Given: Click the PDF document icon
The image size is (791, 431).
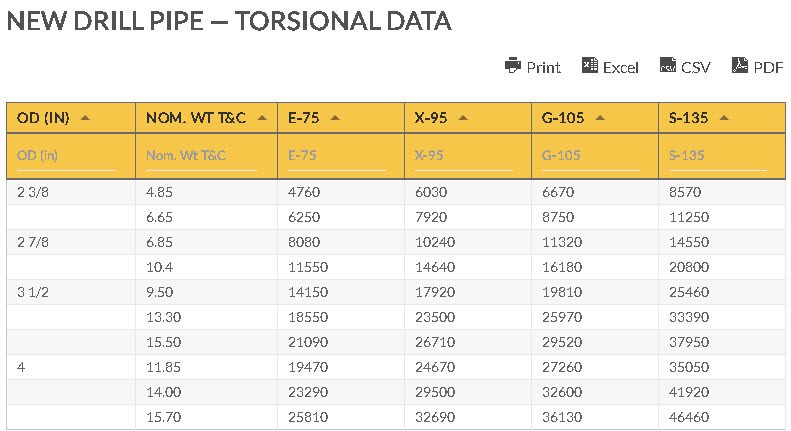Looking at the screenshot, I should [740, 65].
